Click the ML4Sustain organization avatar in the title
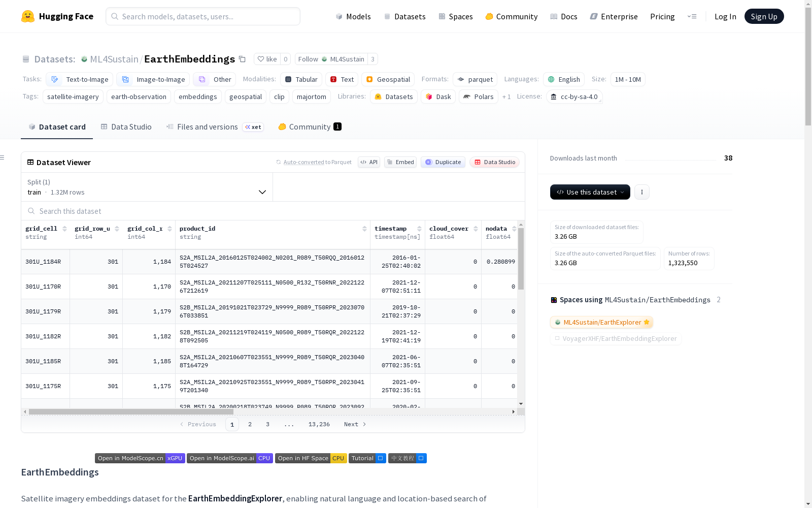 [x=84, y=59]
